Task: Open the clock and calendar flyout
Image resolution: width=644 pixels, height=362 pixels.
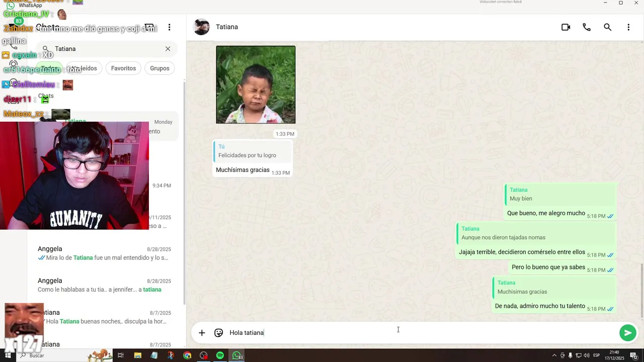Action: tap(614, 355)
